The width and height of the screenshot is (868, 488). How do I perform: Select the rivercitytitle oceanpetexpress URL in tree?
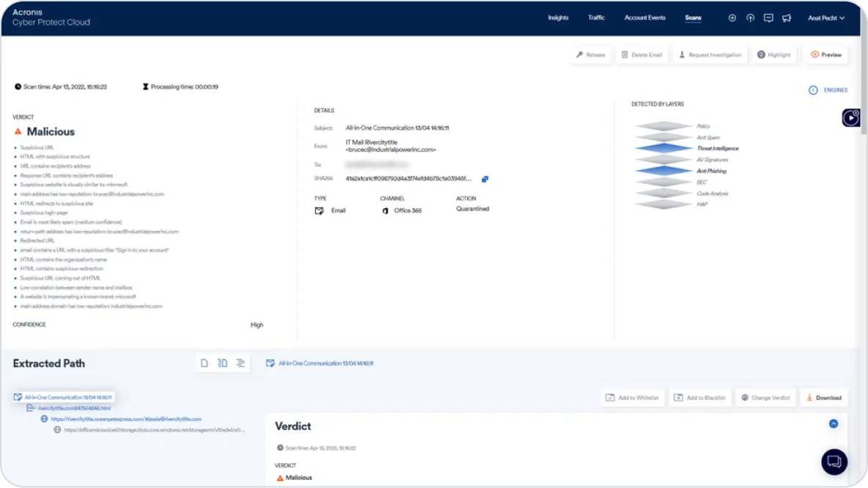(125, 418)
